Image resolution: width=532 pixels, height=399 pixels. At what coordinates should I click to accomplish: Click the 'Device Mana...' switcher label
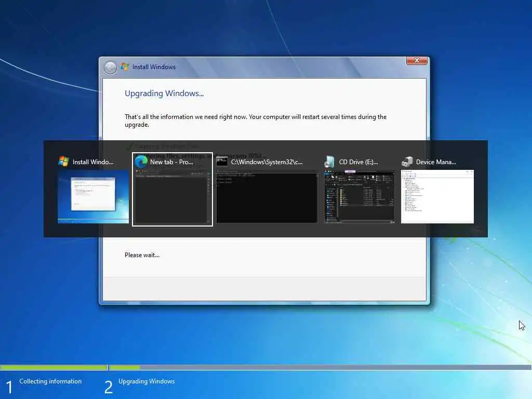436,162
